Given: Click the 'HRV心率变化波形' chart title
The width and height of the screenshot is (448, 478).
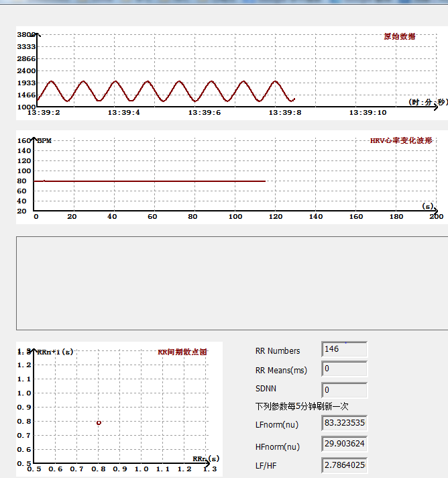Looking at the screenshot, I should pyautogui.click(x=401, y=140).
